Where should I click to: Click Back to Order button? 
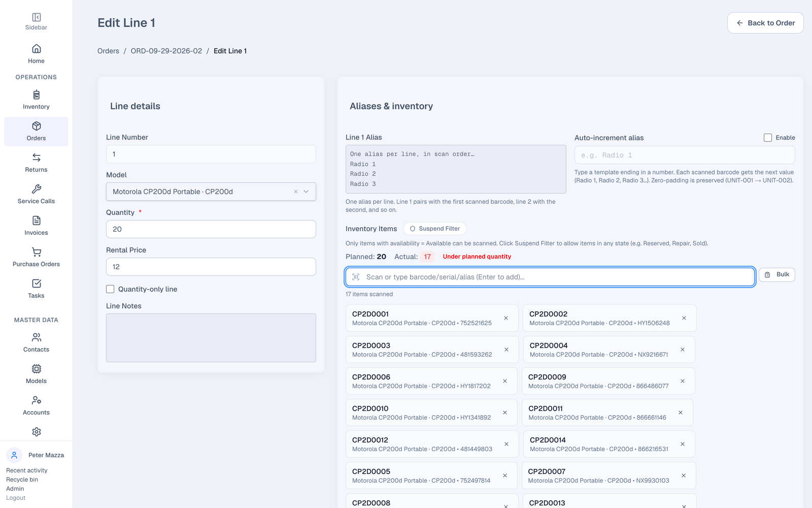[765, 23]
